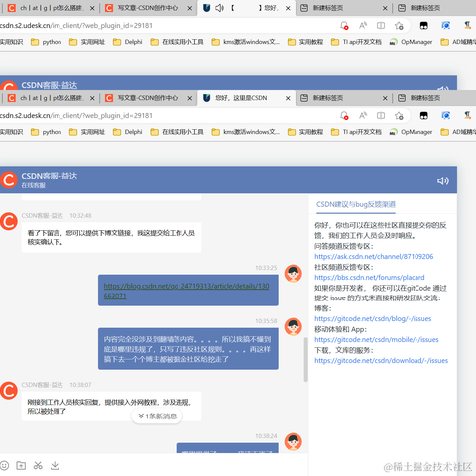
Task: Add to favorites star in upper address bar
Action: pos(399,26)
